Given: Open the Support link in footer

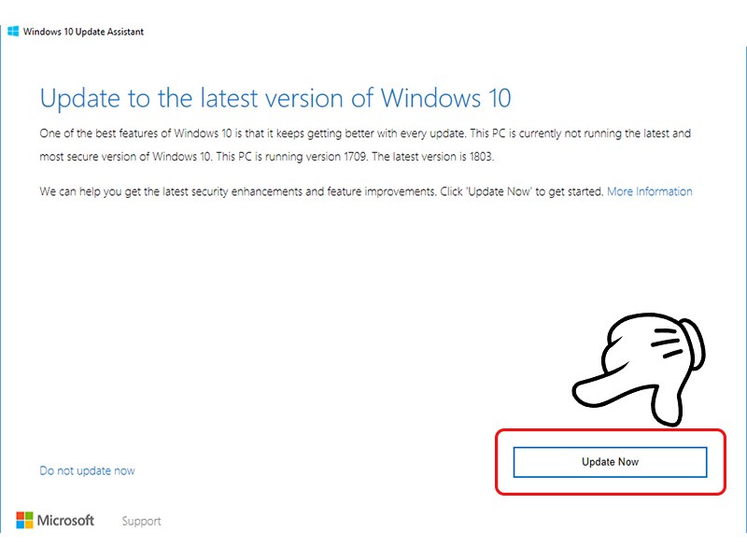Looking at the screenshot, I should tap(142, 521).
